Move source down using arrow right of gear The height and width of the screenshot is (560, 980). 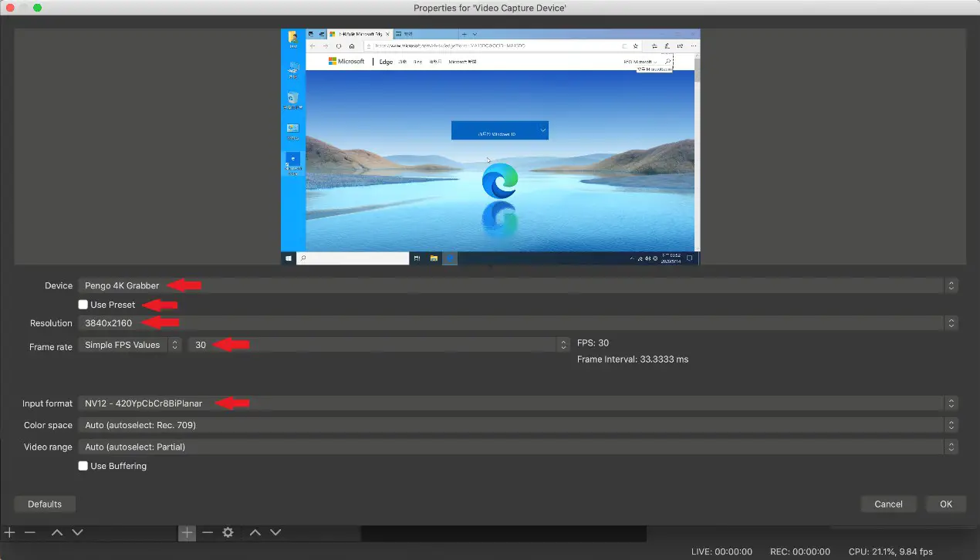click(275, 532)
